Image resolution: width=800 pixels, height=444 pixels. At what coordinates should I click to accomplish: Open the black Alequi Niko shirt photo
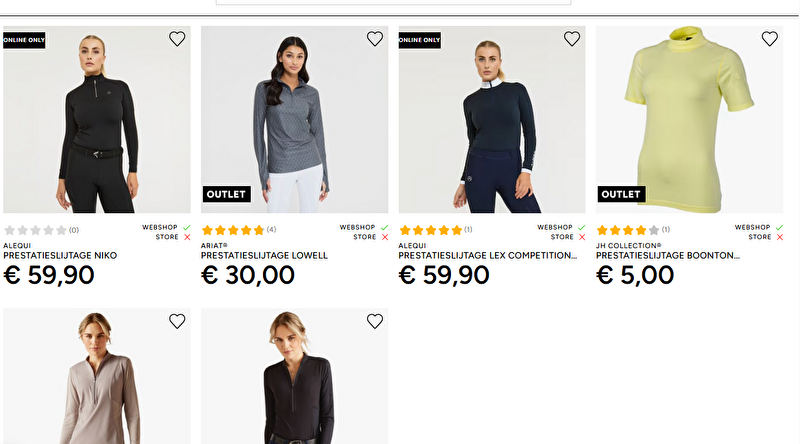tap(96, 120)
